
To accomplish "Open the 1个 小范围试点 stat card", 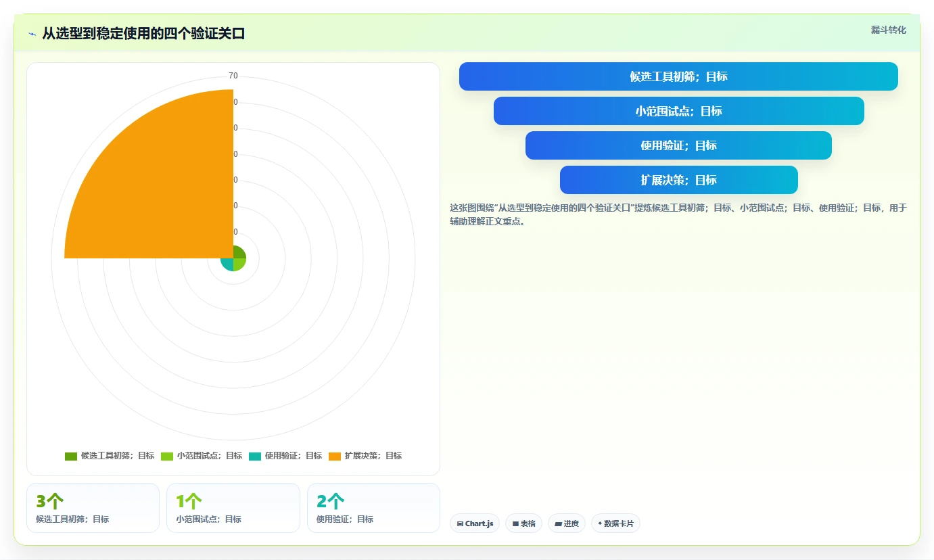I will (x=233, y=508).
